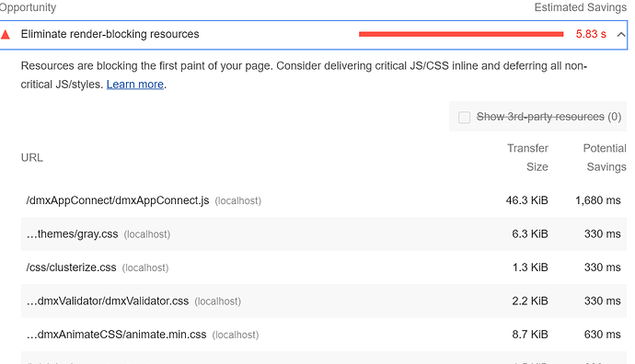This screenshot has height=364, width=635.
Task: Click the 46.3 KiB transfer size cell
Action: pos(526,200)
